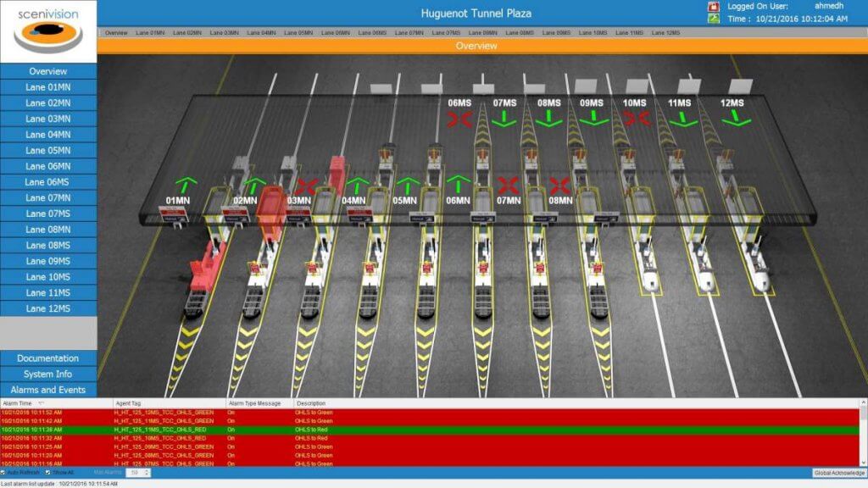Select Overview in the left sidebar

[48, 71]
